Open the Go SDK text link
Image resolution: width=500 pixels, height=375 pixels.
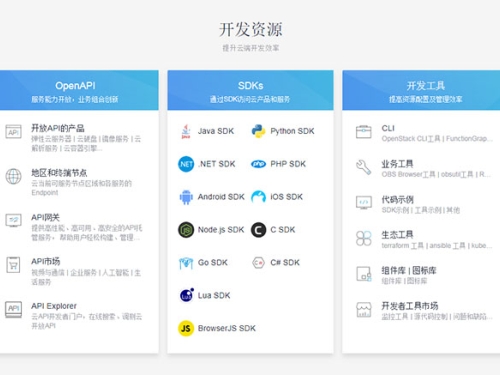(213, 263)
